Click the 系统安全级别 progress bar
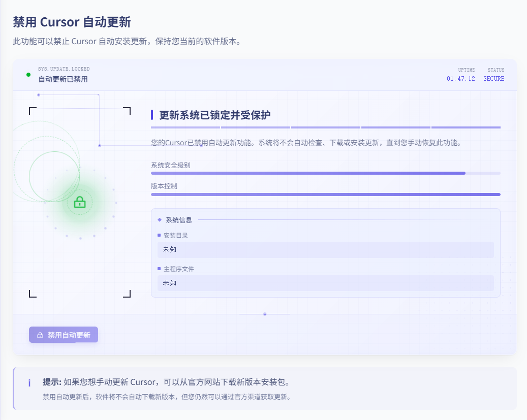 point(326,173)
